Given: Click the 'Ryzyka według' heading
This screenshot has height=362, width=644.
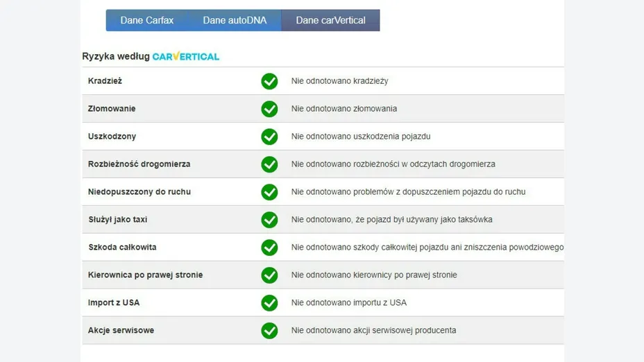Looking at the screenshot, I should [116, 56].
